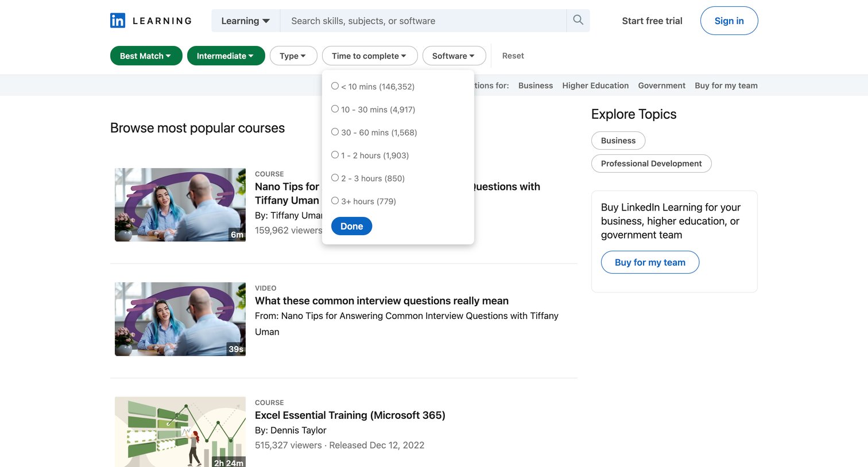Open the Higher Education solutions link
The width and height of the screenshot is (868, 467).
point(595,85)
